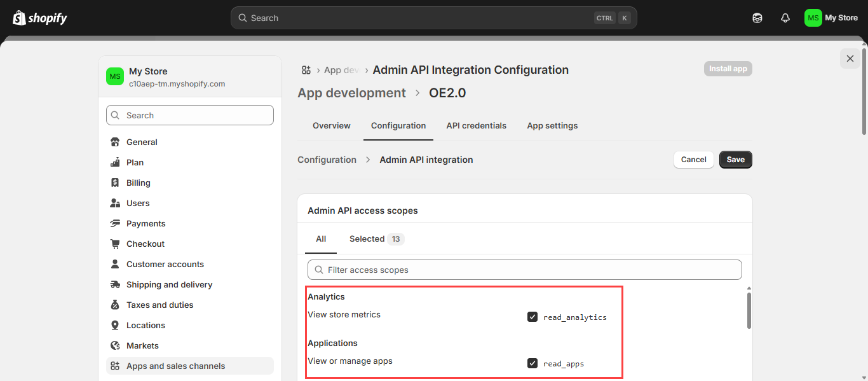Open Markets settings in sidebar
868x381 pixels.
click(x=142, y=345)
